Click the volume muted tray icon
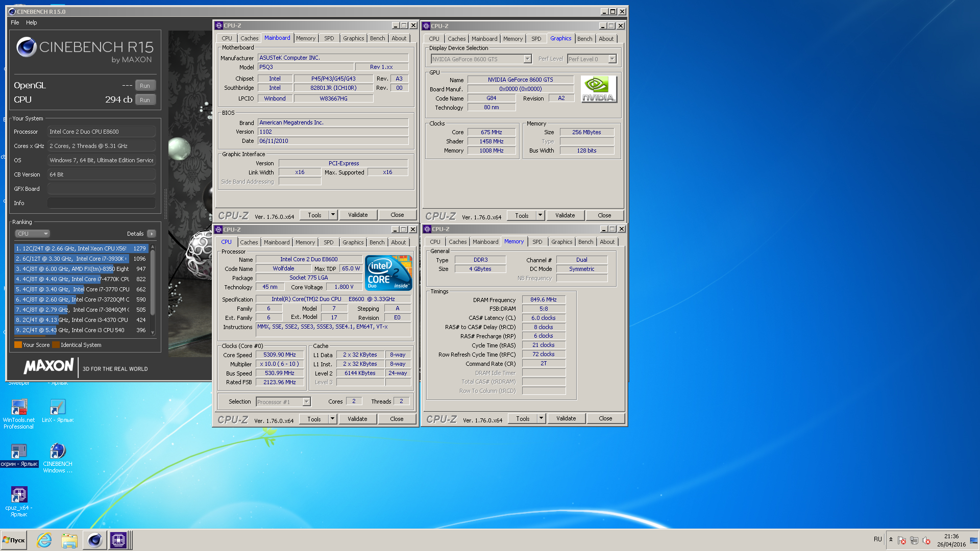 tap(926, 540)
